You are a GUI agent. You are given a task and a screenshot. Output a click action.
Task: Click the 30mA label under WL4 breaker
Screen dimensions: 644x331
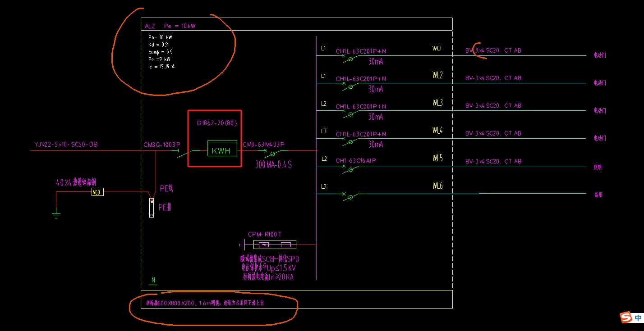(x=376, y=145)
